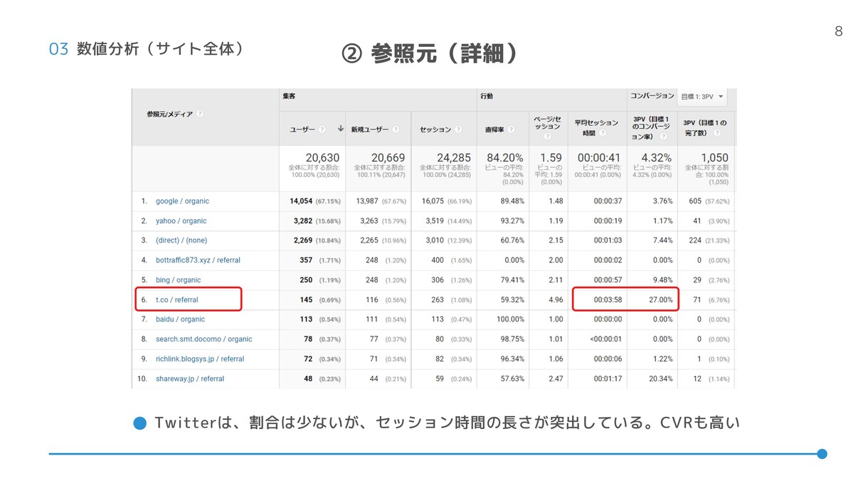Open baidu / organic source link
The width and height of the screenshot is (868, 488).
(180, 319)
